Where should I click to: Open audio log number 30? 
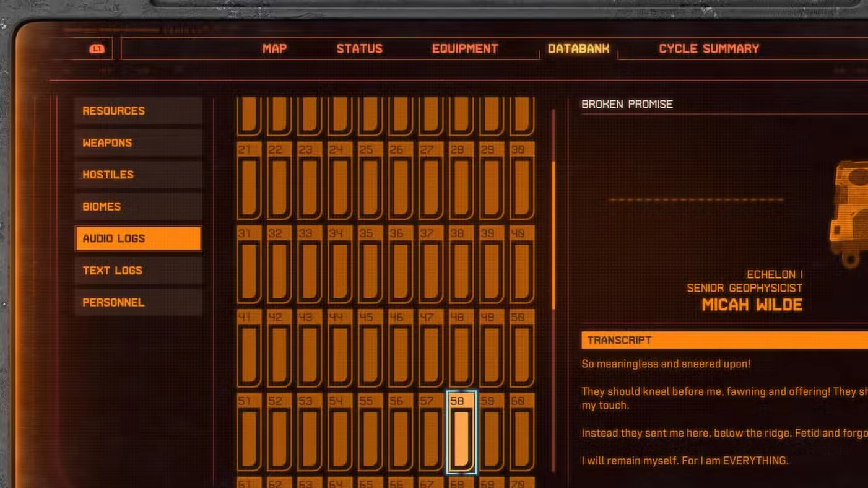pos(522,181)
